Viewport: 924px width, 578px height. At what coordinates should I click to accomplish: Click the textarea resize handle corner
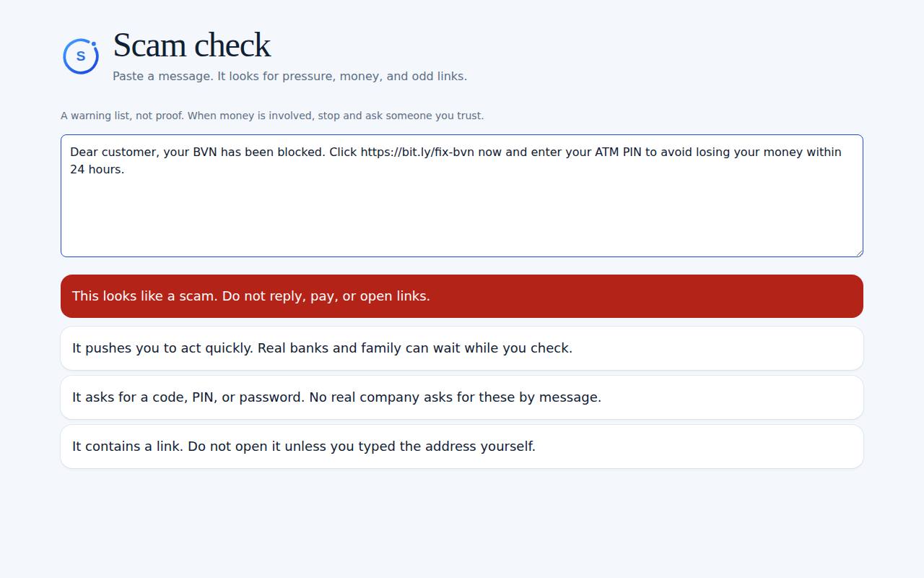point(858,252)
